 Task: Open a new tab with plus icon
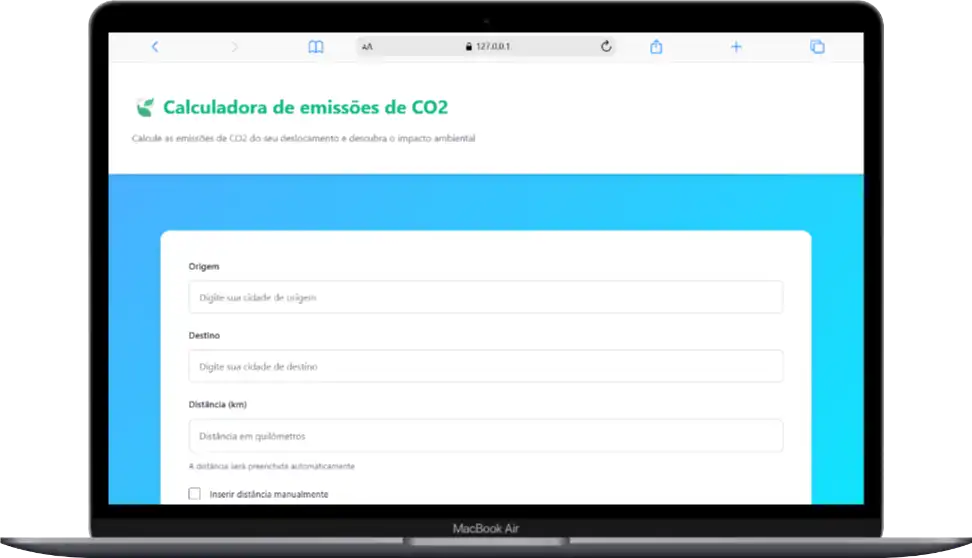point(736,47)
